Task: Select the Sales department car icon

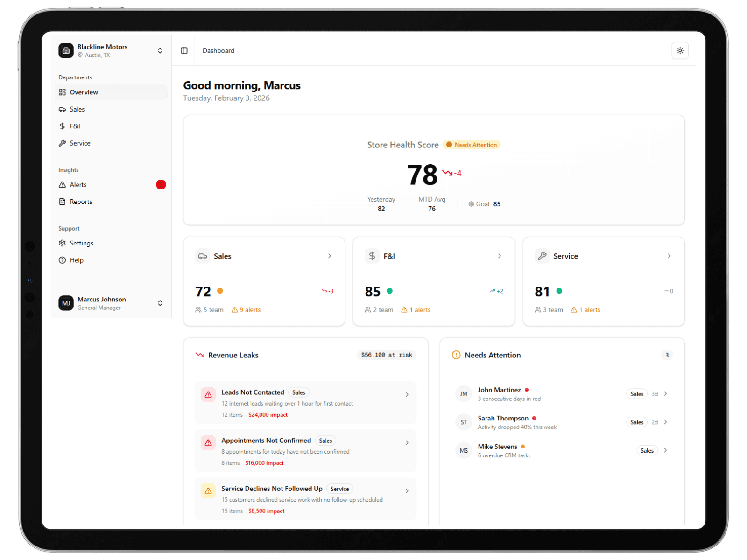Action: pyautogui.click(x=63, y=109)
